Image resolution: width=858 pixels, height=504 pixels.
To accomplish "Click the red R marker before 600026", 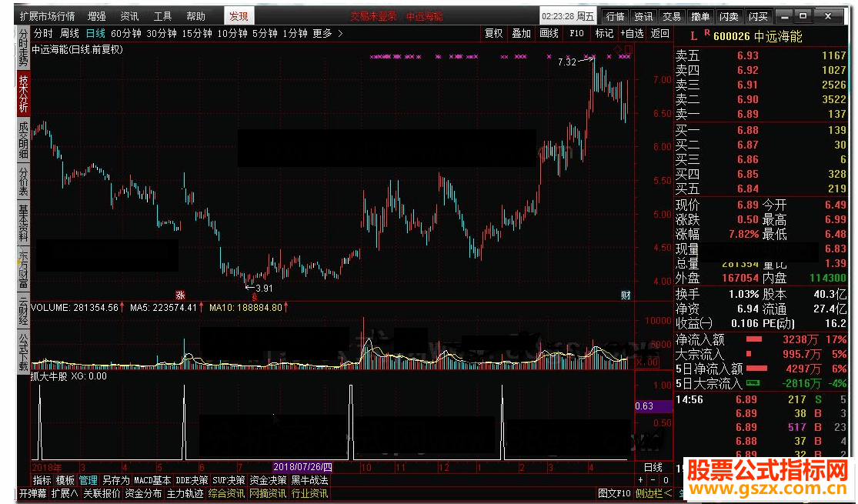I will point(707,33).
